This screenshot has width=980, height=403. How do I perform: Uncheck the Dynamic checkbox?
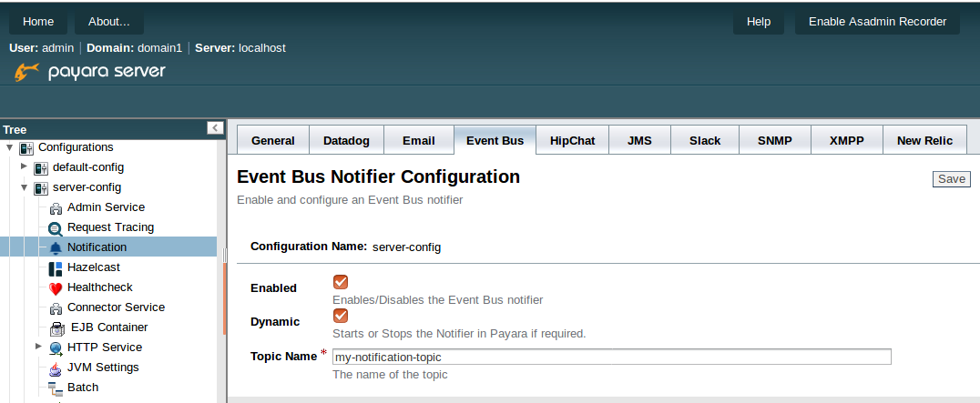341,315
